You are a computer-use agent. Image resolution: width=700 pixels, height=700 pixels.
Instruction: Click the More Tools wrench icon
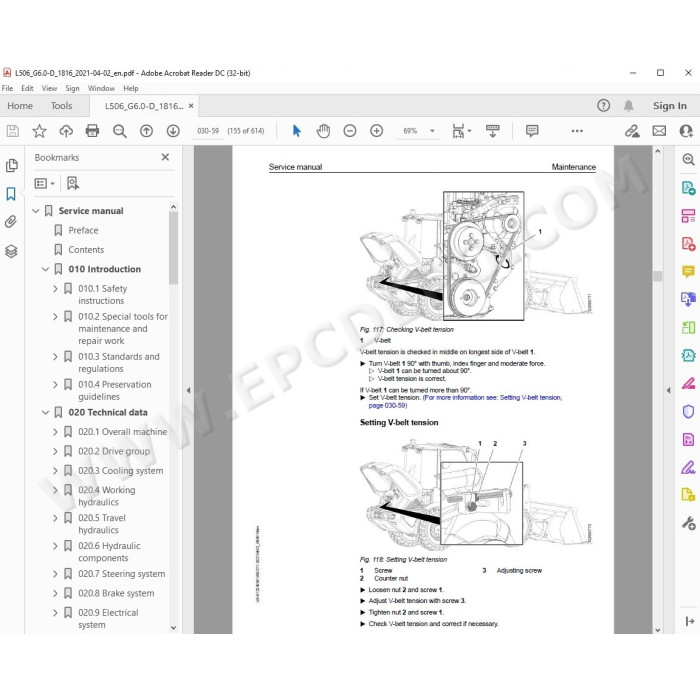coord(688,523)
